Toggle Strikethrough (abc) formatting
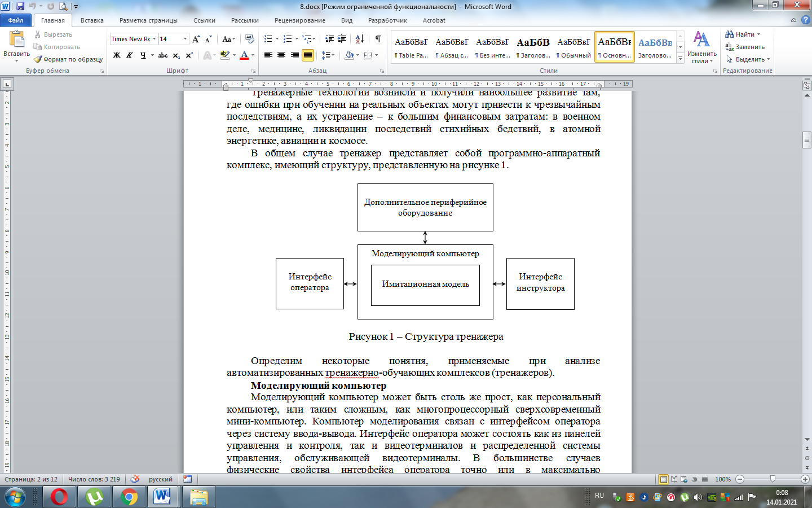The height and width of the screenshot is (508, 812). tap(163, 55)
